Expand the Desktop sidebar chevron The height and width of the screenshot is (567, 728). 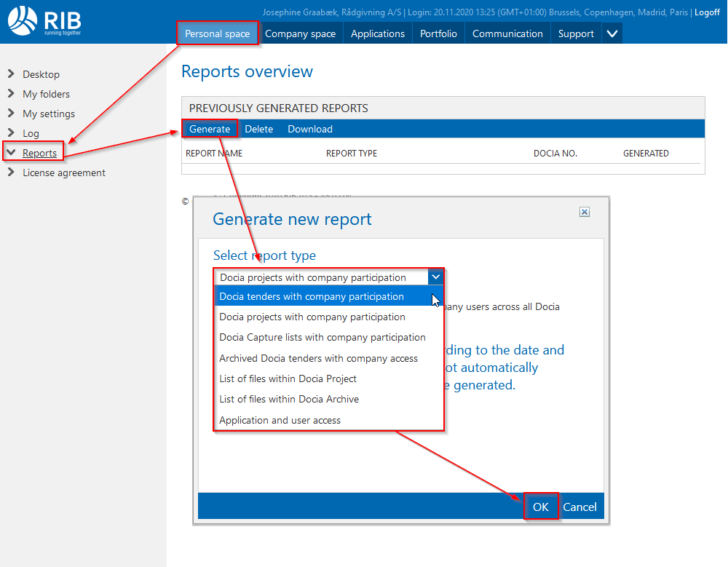coord(11,74)
